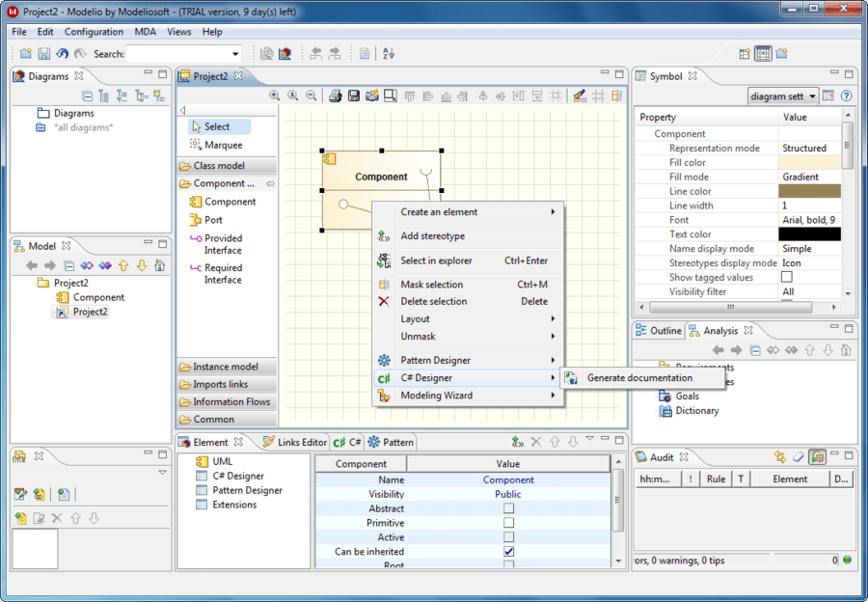Expand the Information Flows palette group

pos(227,401)
